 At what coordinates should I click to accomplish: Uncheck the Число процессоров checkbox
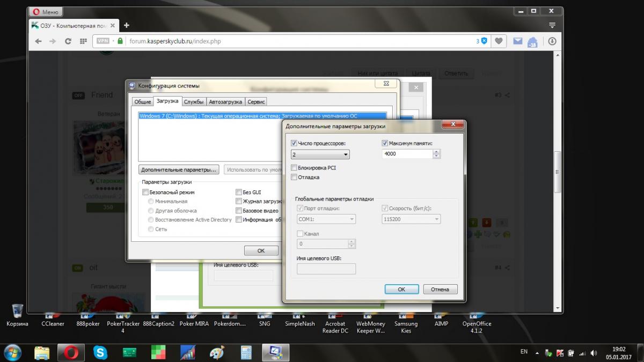coord(294,143)
